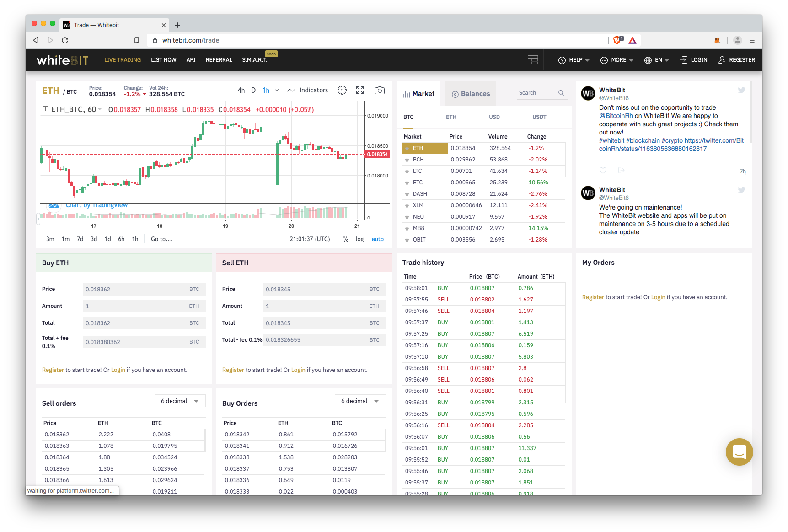
Task: Reload the page
Action: (65, 40)
